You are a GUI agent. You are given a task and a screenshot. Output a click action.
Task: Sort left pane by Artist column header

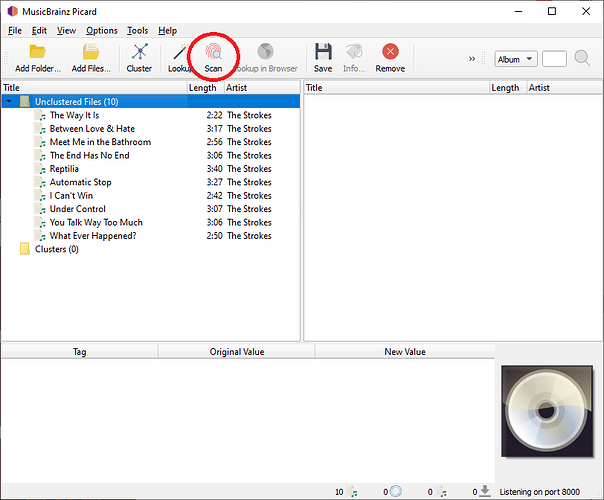[x=262, y=87]
